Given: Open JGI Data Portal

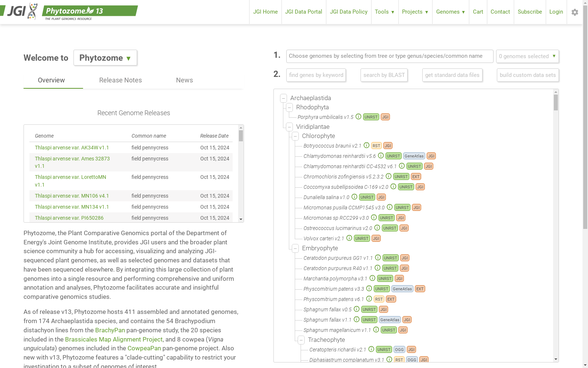Looking at the screenshot, I should tap(304, 12).
